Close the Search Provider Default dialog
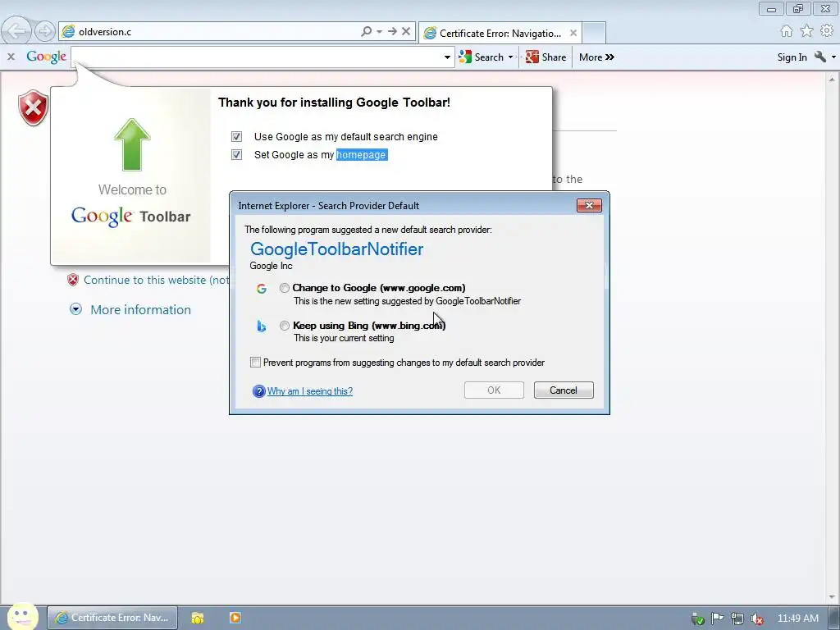 (x=589, y=205)
